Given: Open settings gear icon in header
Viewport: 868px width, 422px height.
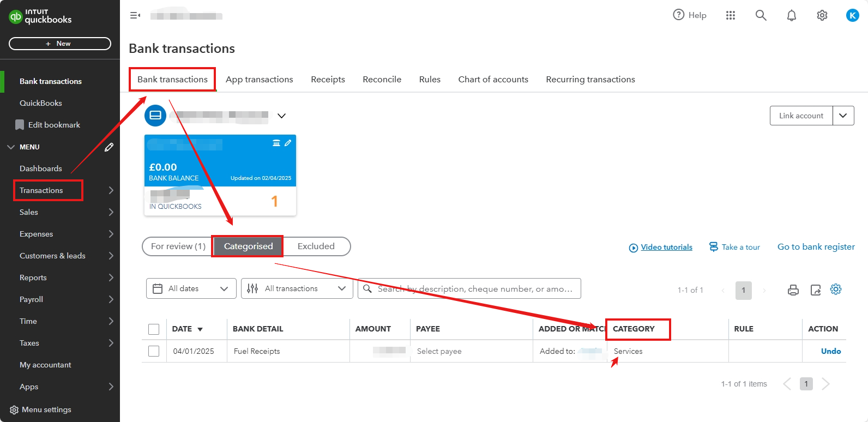Looking at the screenshot, I should (822, 15).
